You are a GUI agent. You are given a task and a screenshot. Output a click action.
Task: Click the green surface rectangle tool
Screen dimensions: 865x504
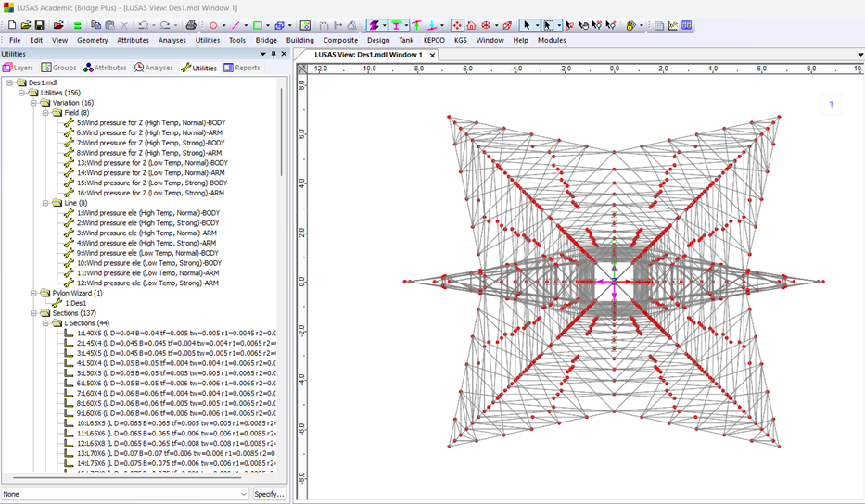[x=257, y=25]
